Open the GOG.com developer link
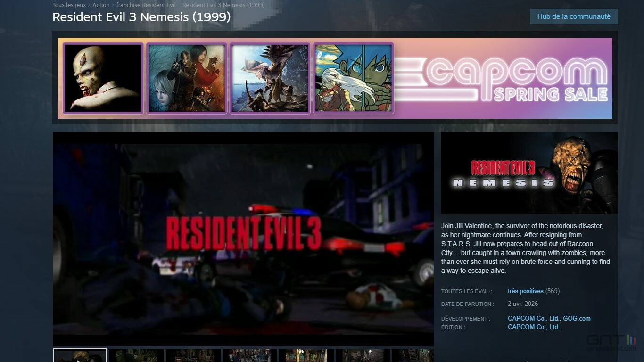This screenshot has width=644, height=362. tap(577, 319)
